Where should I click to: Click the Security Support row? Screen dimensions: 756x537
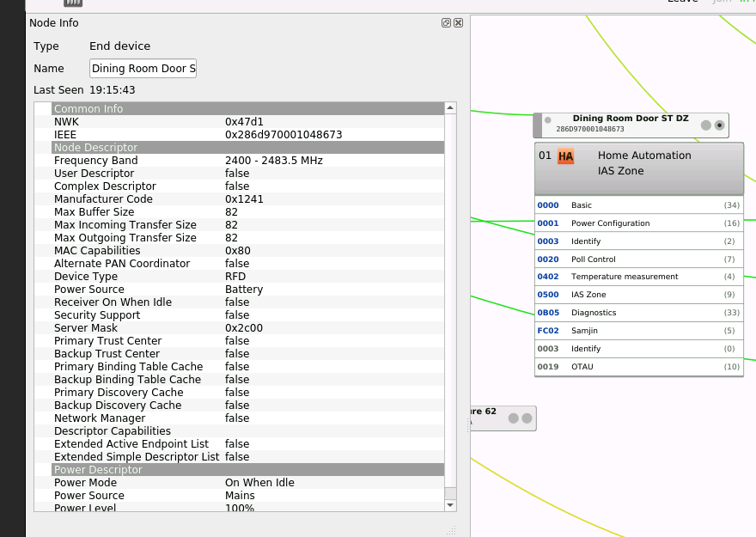239,315
